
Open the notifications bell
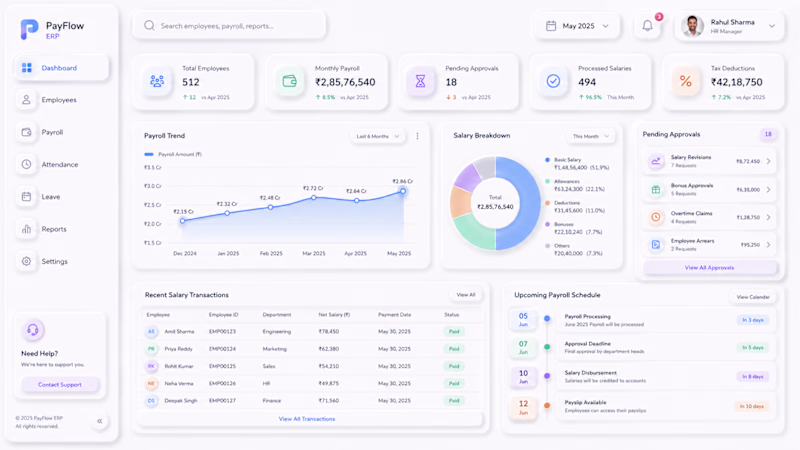[647, 26]
